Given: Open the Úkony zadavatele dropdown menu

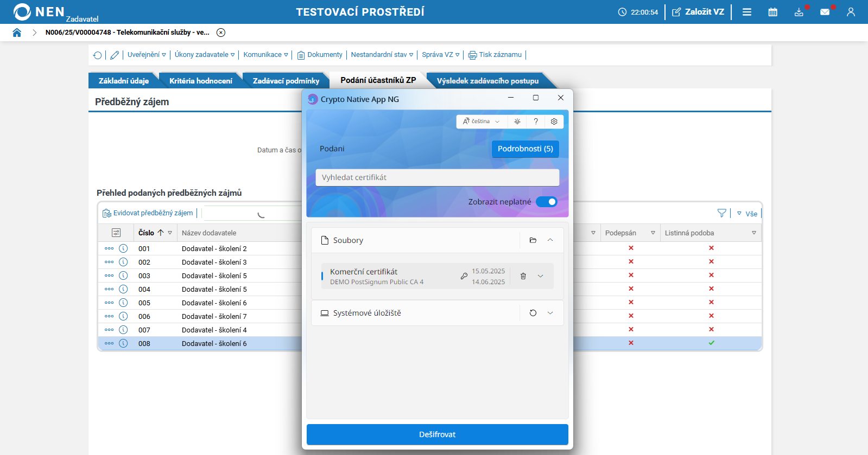Looking at the screenshot, I should (205, 55).
